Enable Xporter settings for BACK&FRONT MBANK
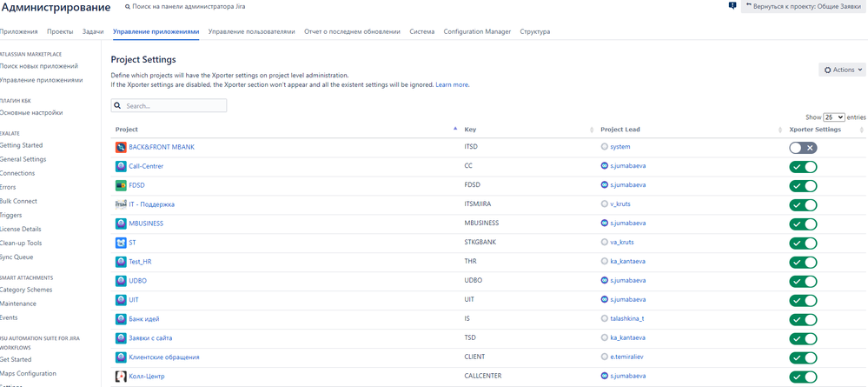The image size is (868, 387). (x=803, y=148)
